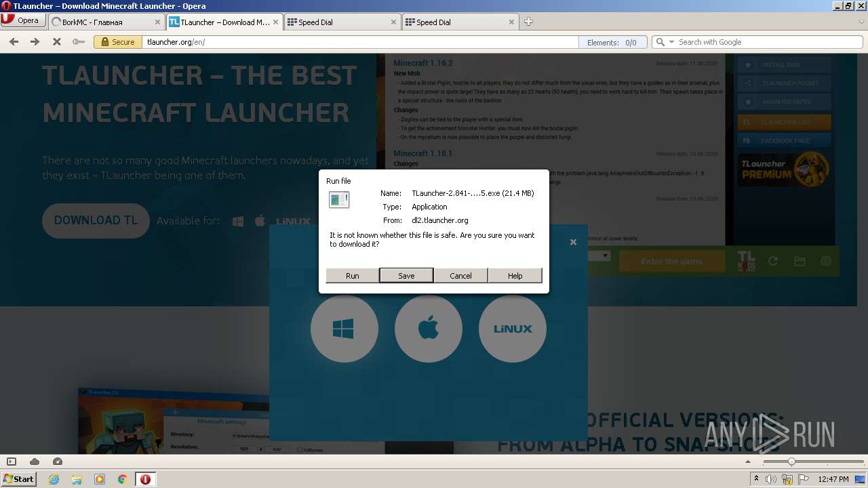Close the download platform popup
Image resolution: width=868 pixels, height=488 pixels.
coord(573,242)
